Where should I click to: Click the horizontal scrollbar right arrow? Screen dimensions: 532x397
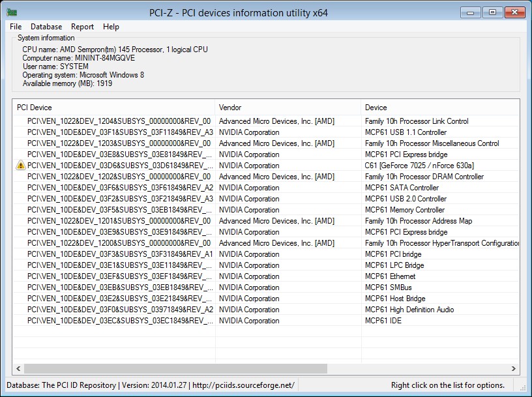click(514, 369)
